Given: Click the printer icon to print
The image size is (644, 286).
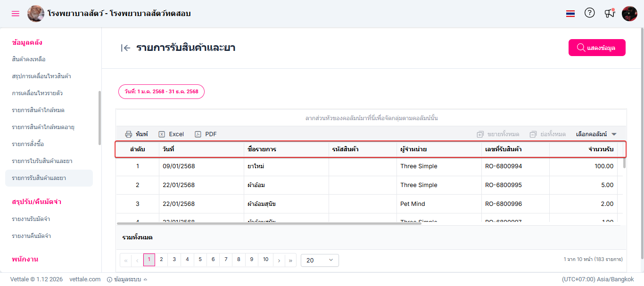Looking at the screenshot, I should (x=129, y=134).
